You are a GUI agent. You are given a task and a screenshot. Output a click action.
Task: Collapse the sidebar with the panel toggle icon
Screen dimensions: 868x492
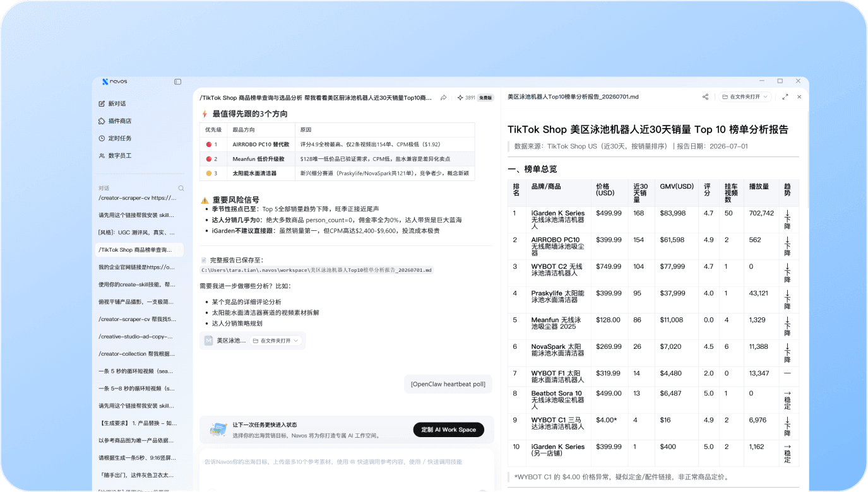pos(178,81)
